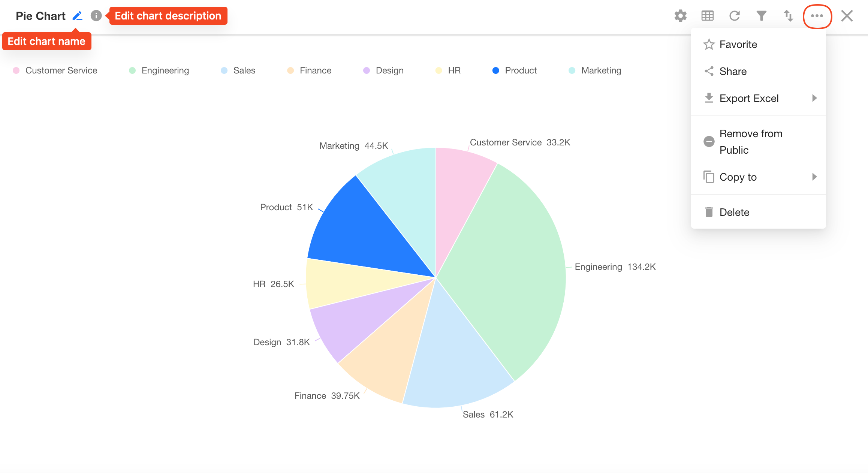
Task: Expand the Export Excel submenu arrow
Action: pyautogui.click(x=814, y=98)
